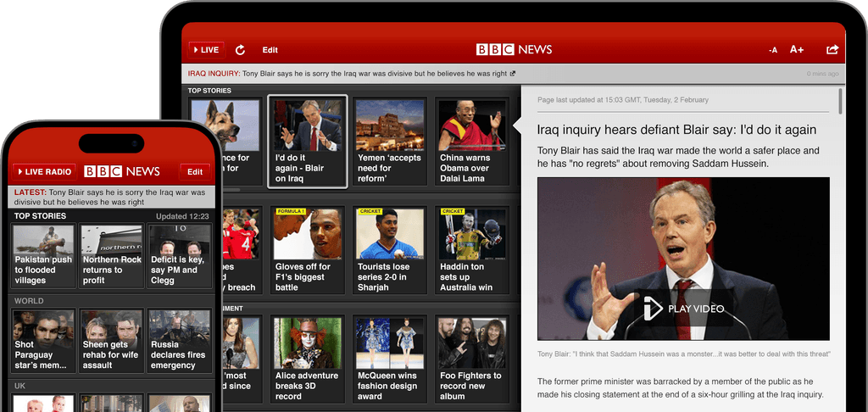Open 'Deficit is key, say PM and Clegg'
This screenshot has width=868, height=412.
[x=180, y=255]
